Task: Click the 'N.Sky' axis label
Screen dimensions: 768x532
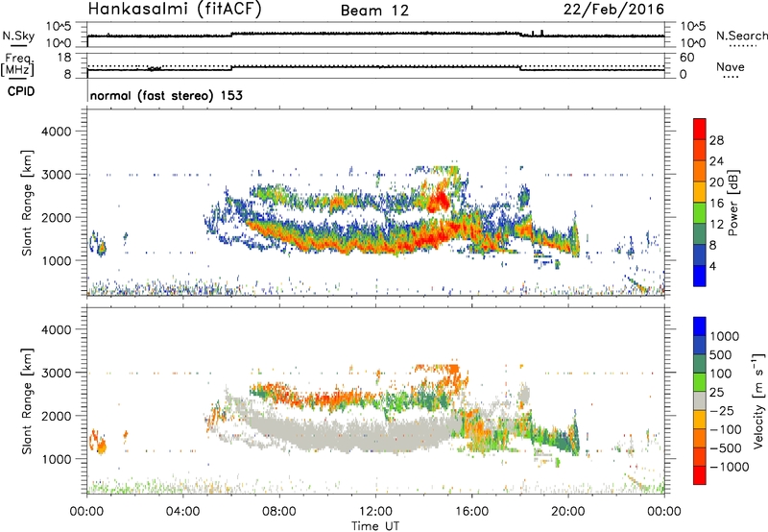Action: (18, 36)
